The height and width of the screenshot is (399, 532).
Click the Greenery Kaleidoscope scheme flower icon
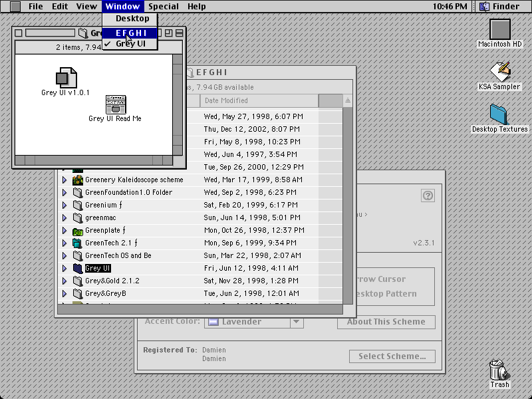click(78, 180)
